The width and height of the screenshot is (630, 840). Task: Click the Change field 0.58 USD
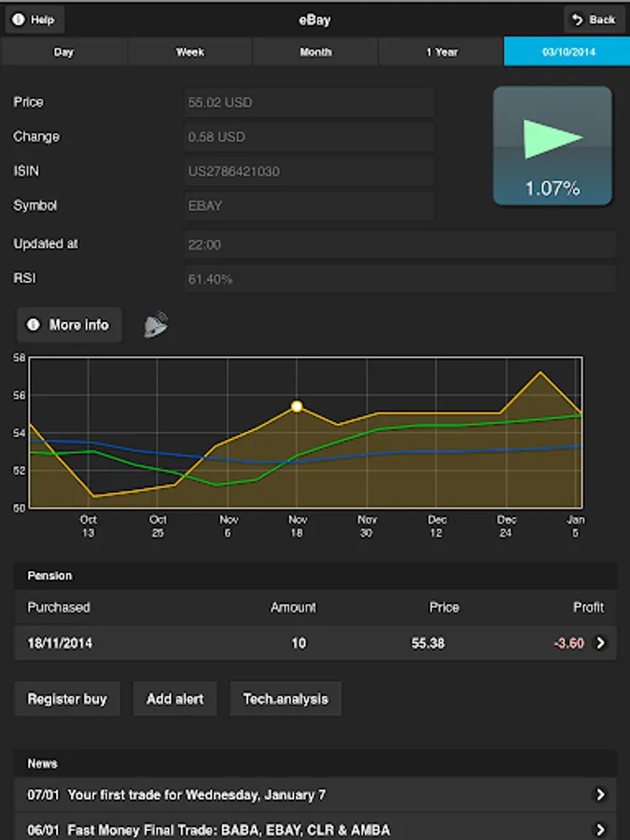309,136
